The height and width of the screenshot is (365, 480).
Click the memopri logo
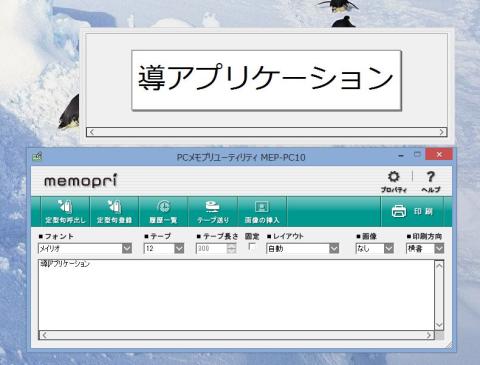80,181
